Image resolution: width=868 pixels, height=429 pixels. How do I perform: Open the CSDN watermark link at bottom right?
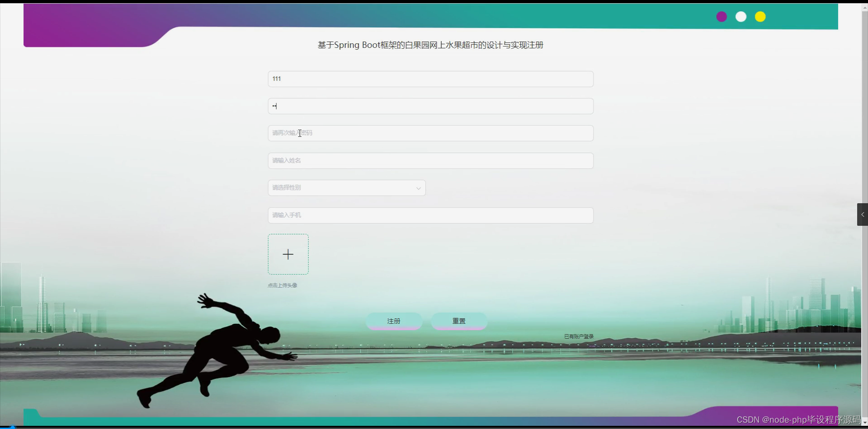796,419
